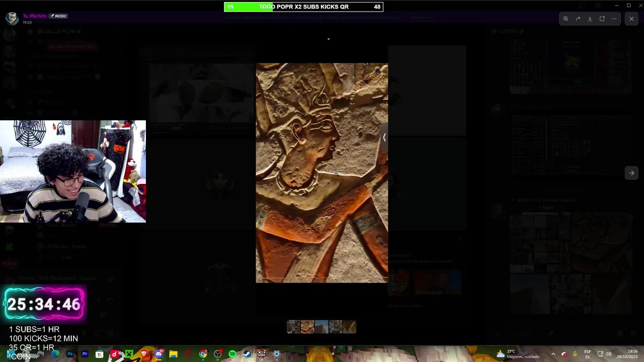Zoom into the image with magnifier icon

pos(566,19)
